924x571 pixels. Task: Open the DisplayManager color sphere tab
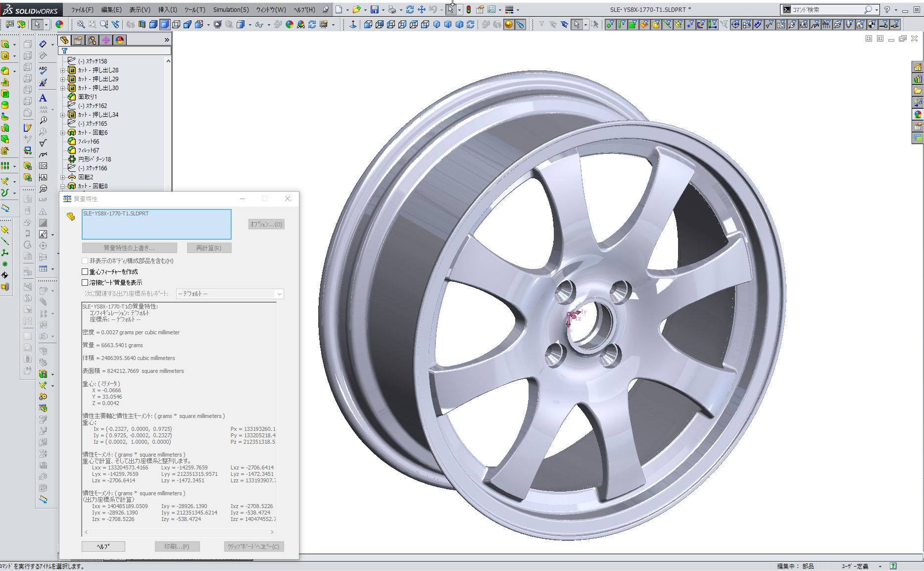tap(120, 40)
